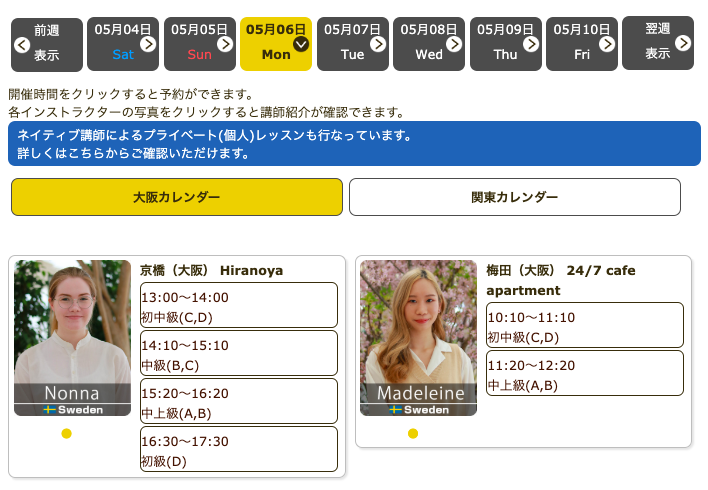Switch to 関東カレンダー
The height and width of the screenshot is (490, 708).
click(514, 197)
